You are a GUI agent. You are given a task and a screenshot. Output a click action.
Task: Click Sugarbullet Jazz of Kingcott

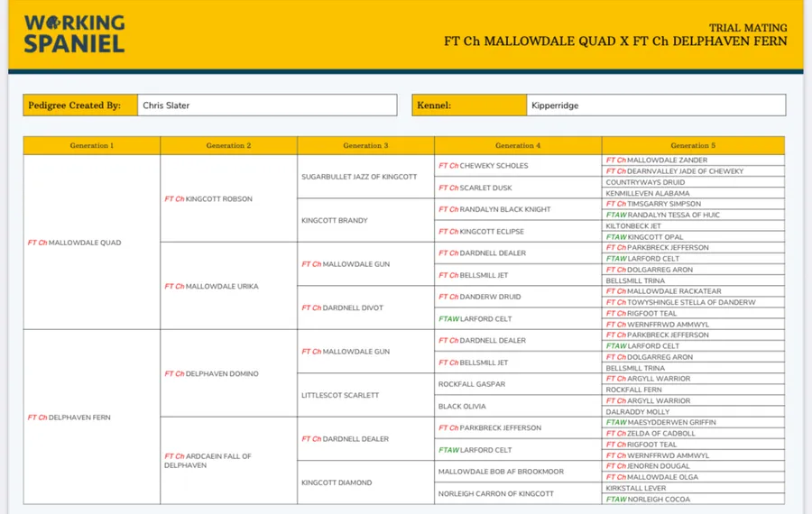(x=359, y=177)
